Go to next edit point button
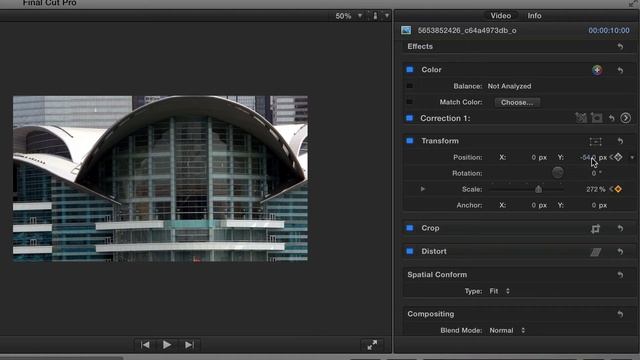640x360 pixels. coord(189,345)
